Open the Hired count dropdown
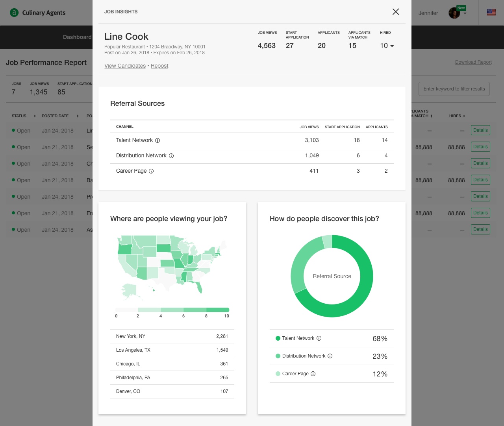The width and height of the screenshot is (504, 426). (x=392, y=46)
